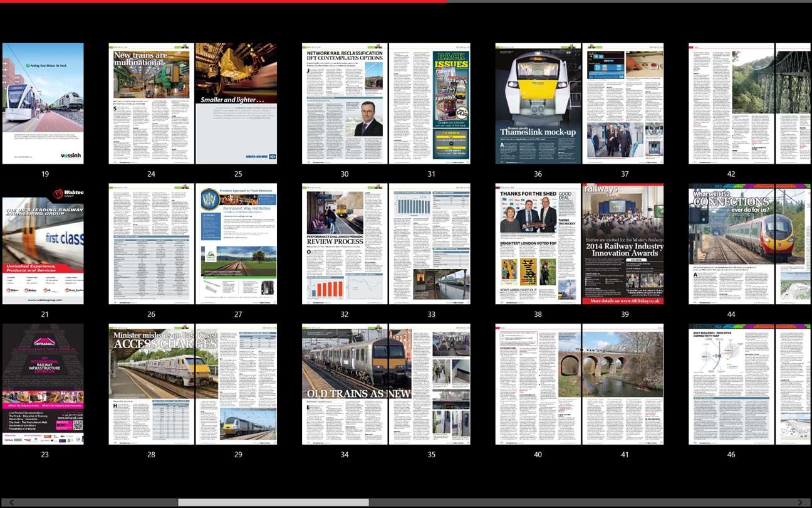Click page number label 38
Viewport: 812px width, 508px height.
(x=538, y=314)
